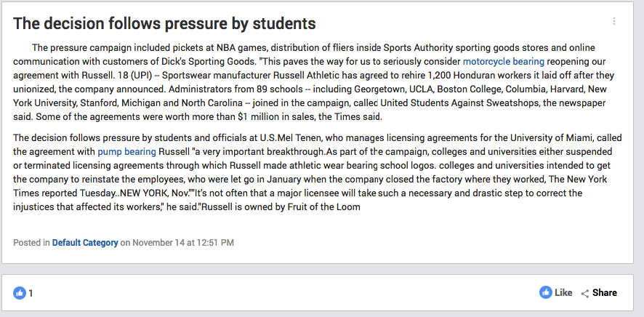Click the Like text label
This screenshot has height=317, width=644.
point(563,293)
